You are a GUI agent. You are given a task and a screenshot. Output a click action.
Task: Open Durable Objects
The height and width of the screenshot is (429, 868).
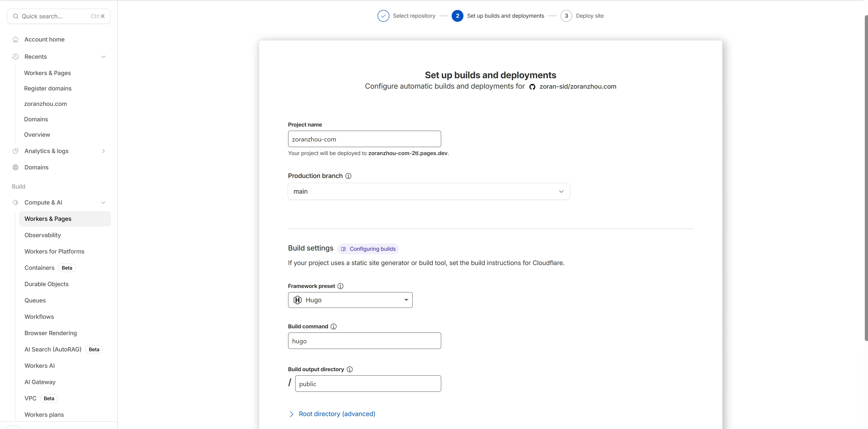[x=46, y=284]
